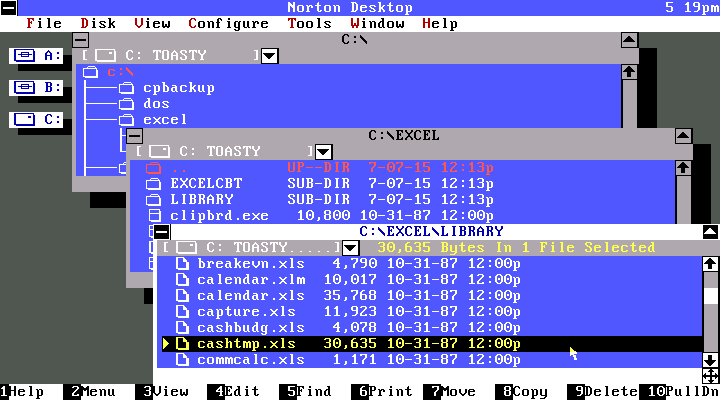Click the resize cross-arrows icon in LIBRARY window

[710, 376]
